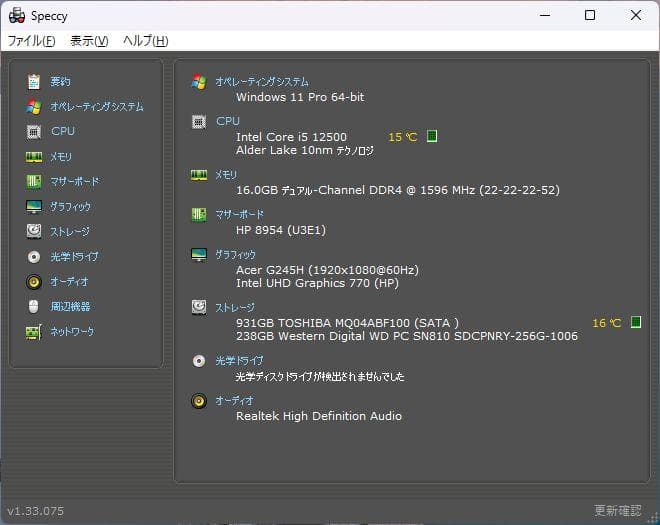Click disk icon beside ストレージ in summary
The height and width of the screenshot is (525, 660).
click(x=199, y=307)
